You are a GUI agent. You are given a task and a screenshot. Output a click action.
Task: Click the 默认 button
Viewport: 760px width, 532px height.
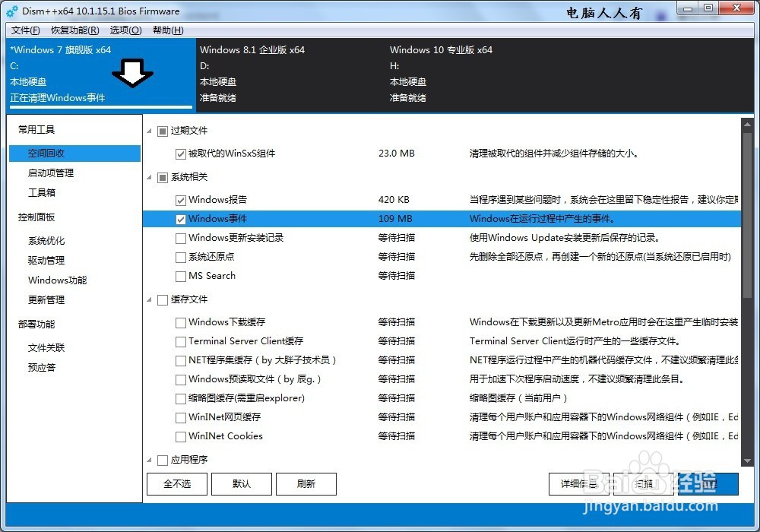pos(242,484)
